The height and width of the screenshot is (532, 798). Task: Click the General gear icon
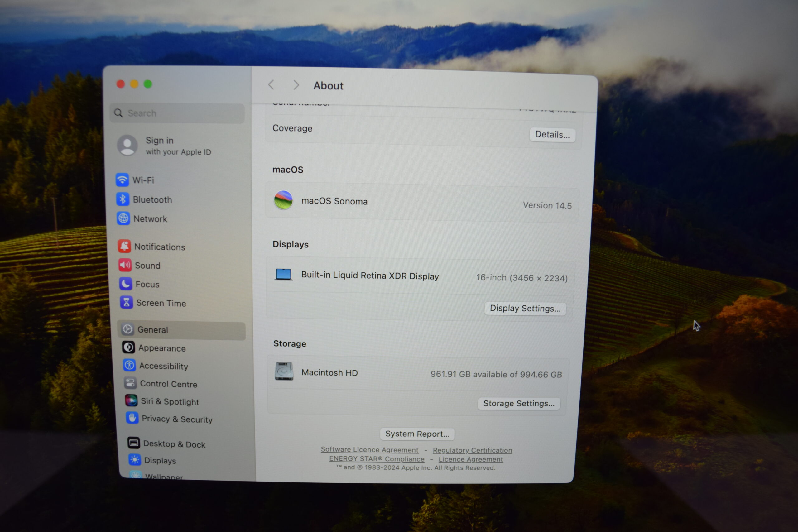pos(127,329)
